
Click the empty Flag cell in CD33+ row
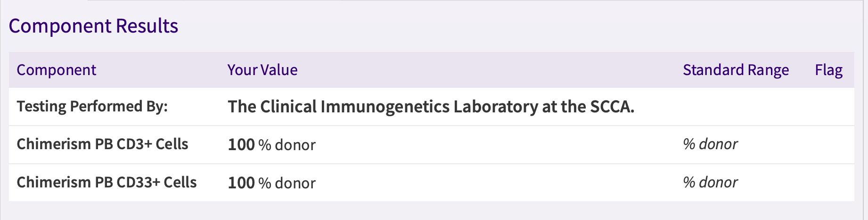pos(828,183)
